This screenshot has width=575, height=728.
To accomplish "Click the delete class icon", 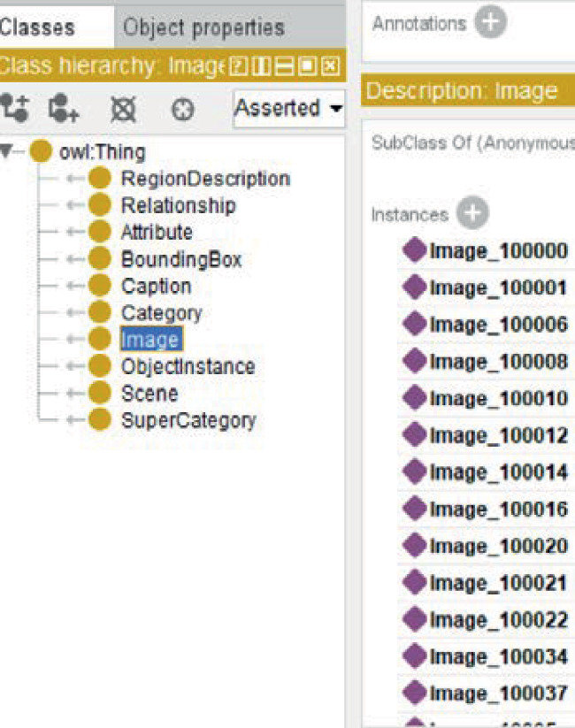I will coord(123,110).
